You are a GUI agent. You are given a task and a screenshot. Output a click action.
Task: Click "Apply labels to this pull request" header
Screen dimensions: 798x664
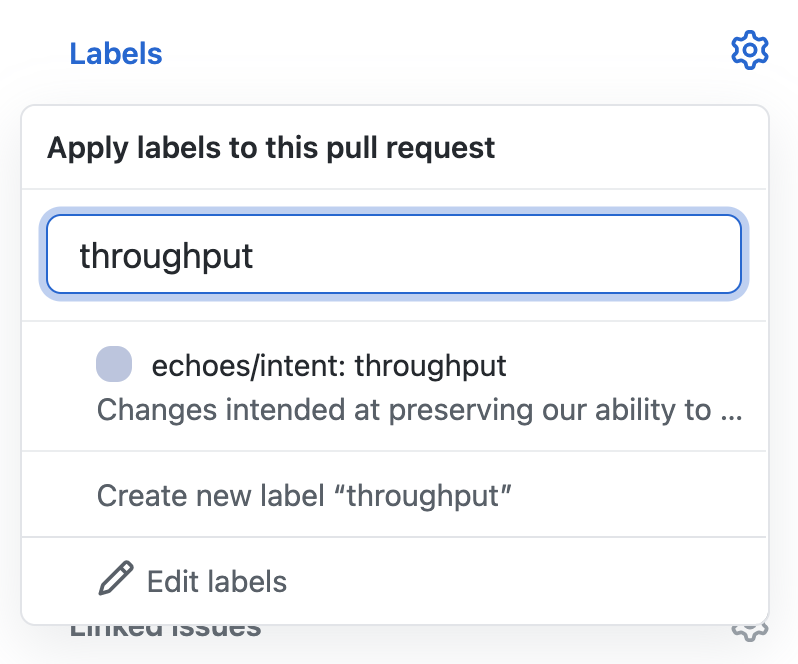click(x=271, y=148)
